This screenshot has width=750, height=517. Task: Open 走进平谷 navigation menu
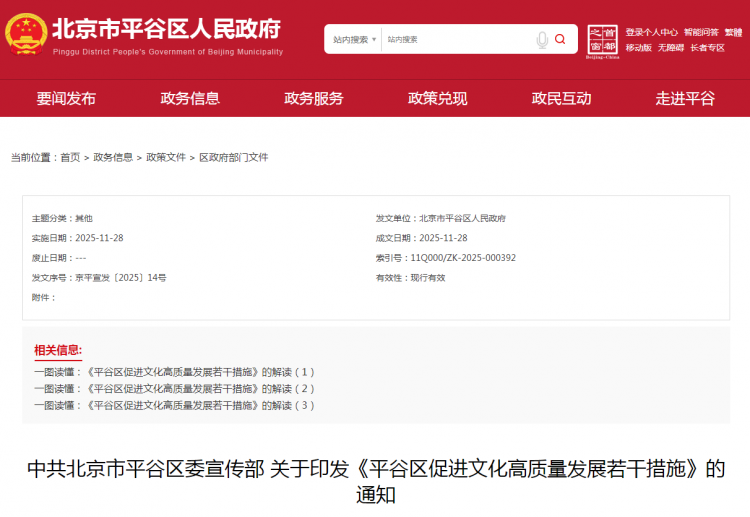tap(685, 98)
